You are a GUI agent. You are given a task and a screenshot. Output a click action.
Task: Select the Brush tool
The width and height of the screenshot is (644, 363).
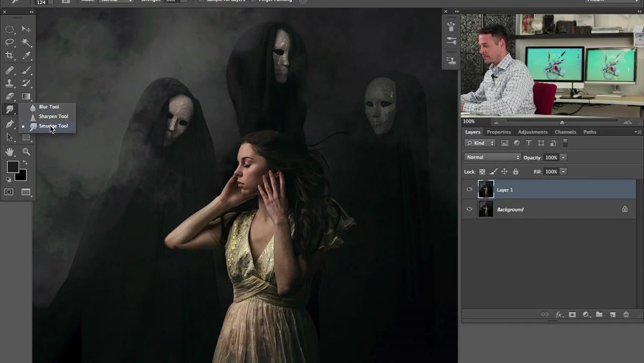26,70
